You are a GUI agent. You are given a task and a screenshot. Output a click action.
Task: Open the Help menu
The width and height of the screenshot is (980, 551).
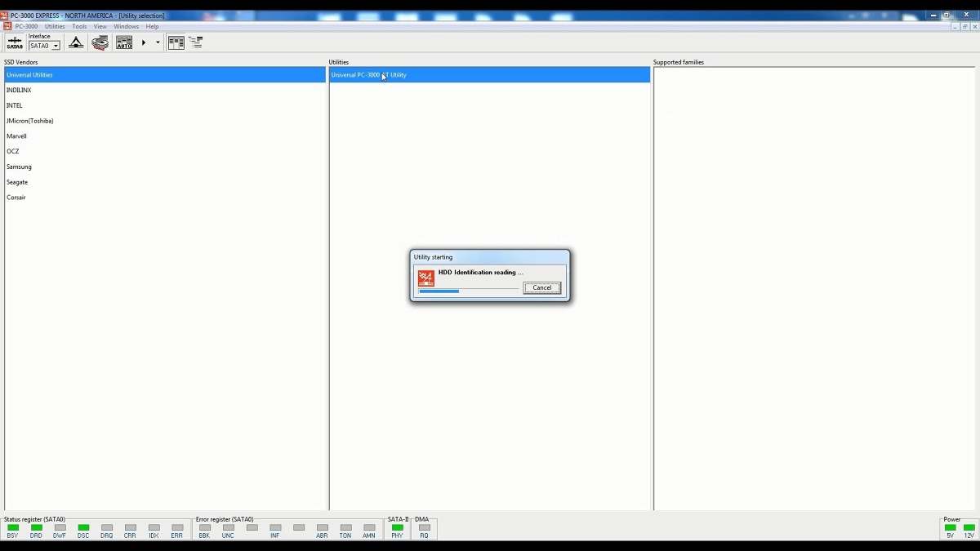pos(152,26)
